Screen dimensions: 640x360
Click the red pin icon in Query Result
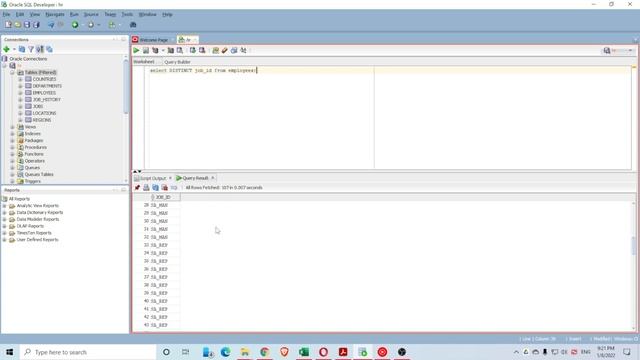pos(137,188)
